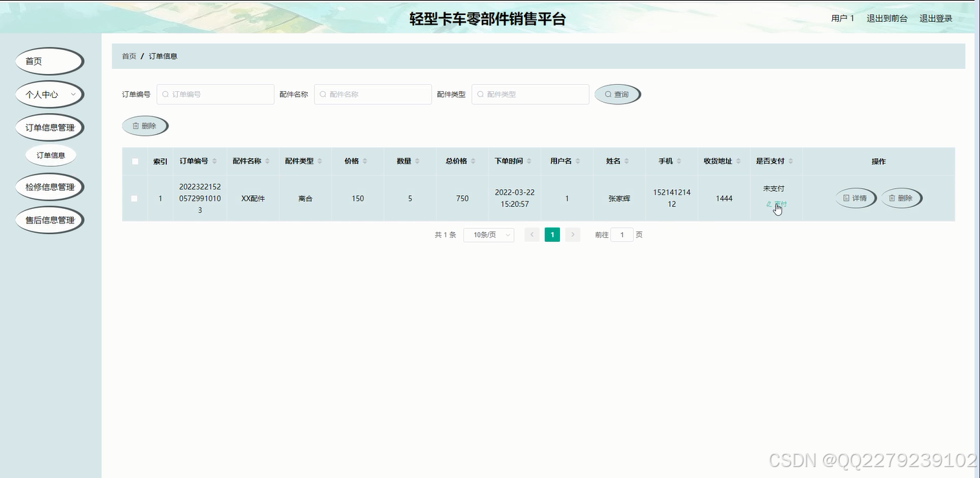The height and width of the screenshot is (478, 980).
Task: Click the 前往 page number input field
Action: [621, 234]
